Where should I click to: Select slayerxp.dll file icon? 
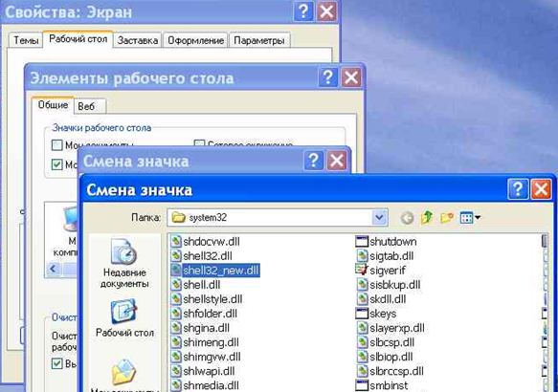click(x=362, y=328)
